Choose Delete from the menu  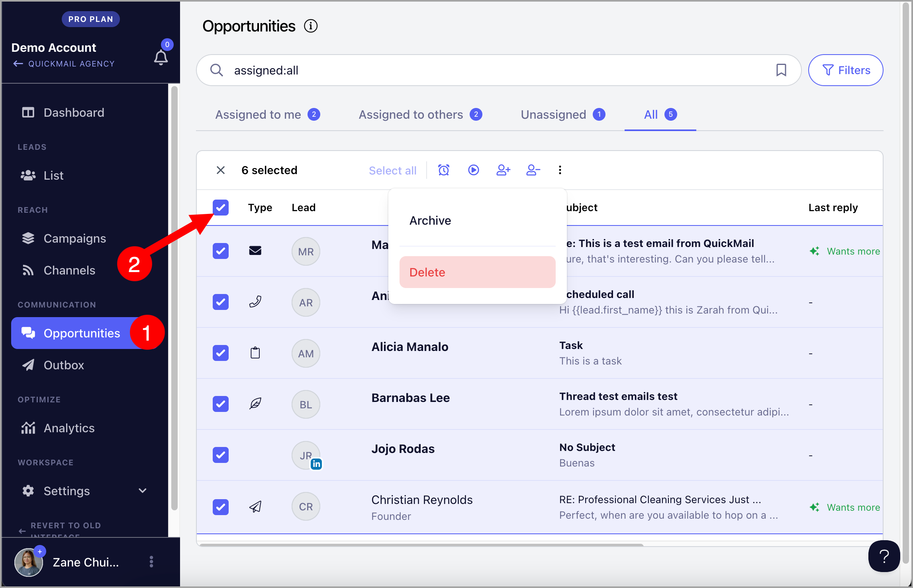477,272
